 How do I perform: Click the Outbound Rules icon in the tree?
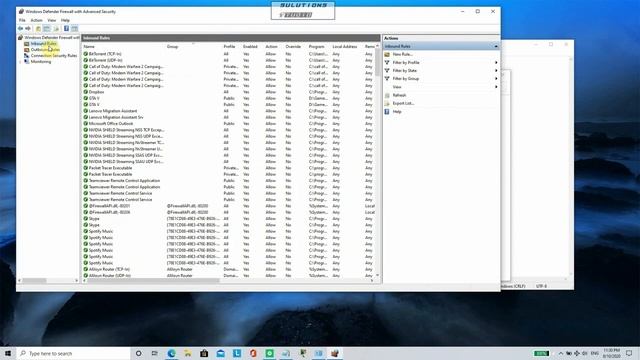tap(27, 49)
